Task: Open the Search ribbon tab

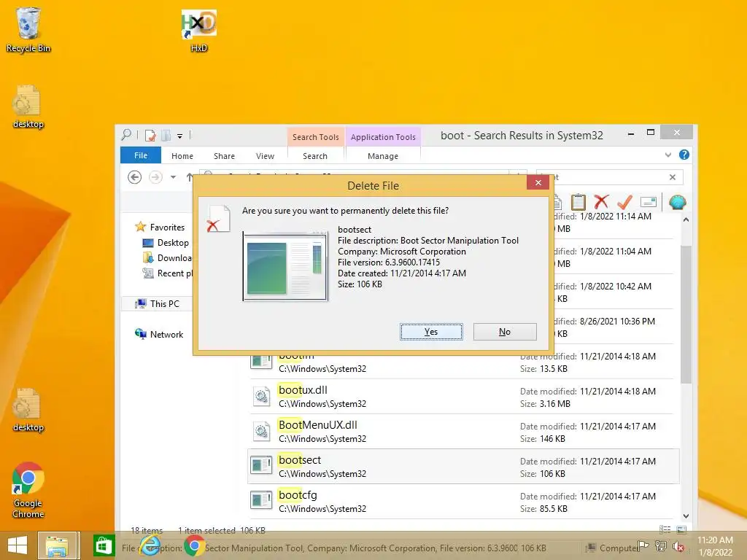Action: pos(315,156)
